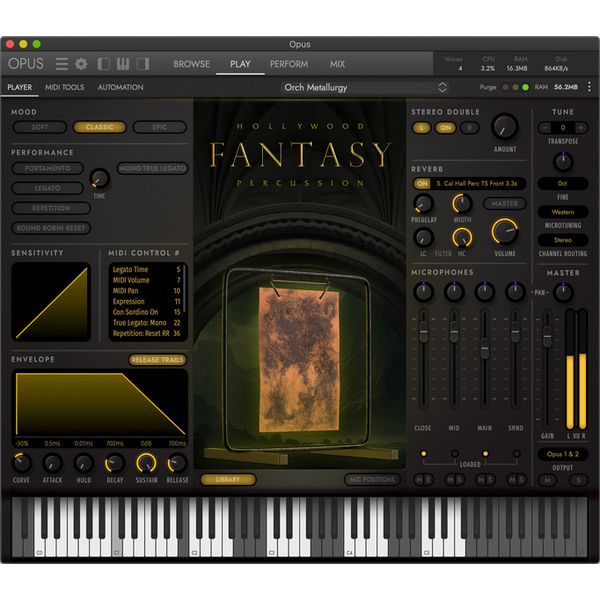The width and height of the screenshot is (600, 600).
Task: Toggle the right panel layout icon
Action: pyautogui.click(x=143, y=64)
